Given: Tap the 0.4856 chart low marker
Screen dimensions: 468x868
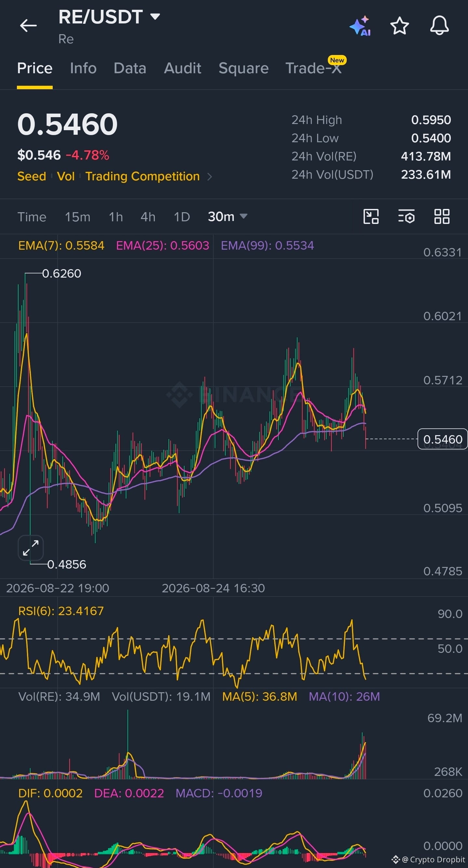Looking at the screenshot, I should coord(67,564).
